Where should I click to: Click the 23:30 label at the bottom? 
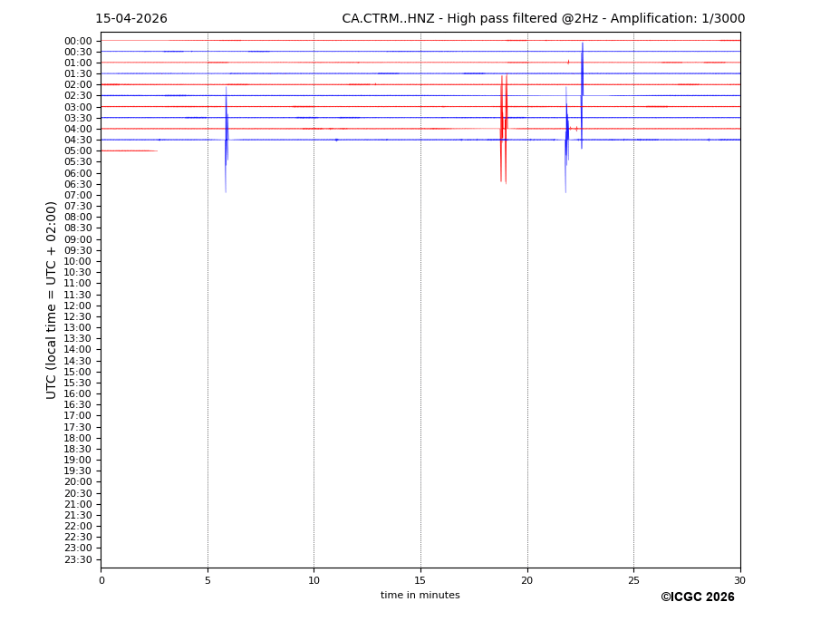(78, 559)
